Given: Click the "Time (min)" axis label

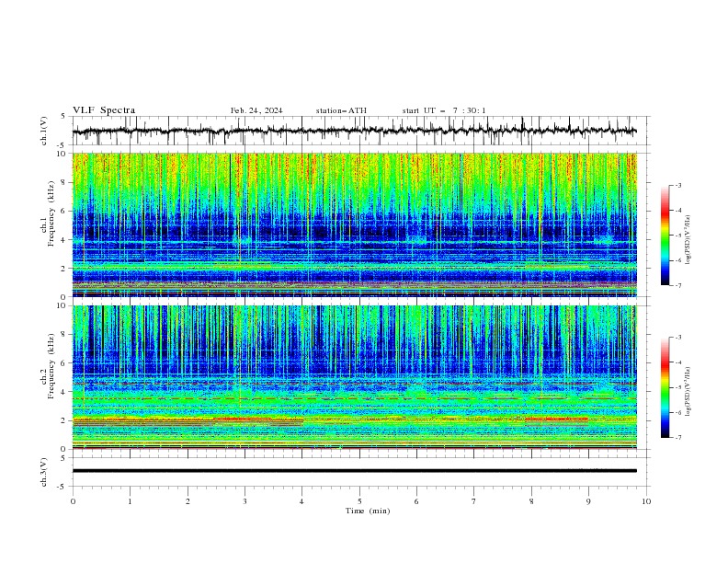Looking at the screenshot, I should point(368,511).
